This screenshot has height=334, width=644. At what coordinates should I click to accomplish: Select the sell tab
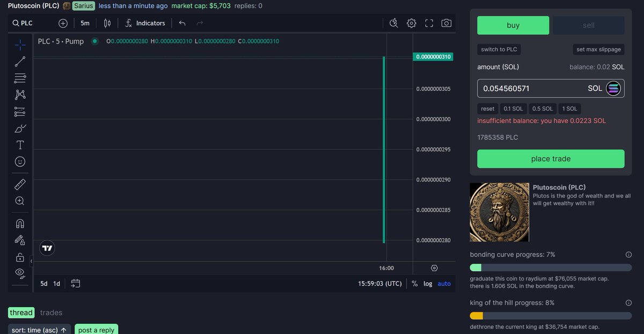[589, 25]
